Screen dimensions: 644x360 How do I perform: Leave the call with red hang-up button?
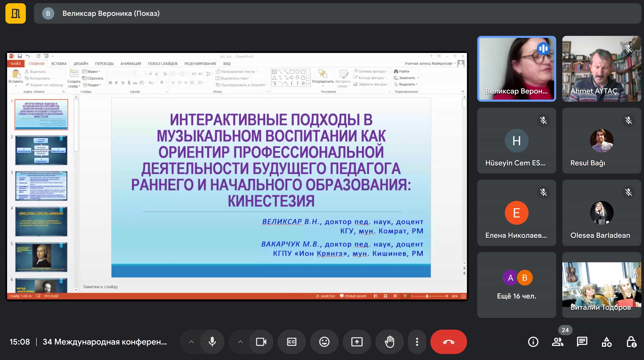coord(449,342)
